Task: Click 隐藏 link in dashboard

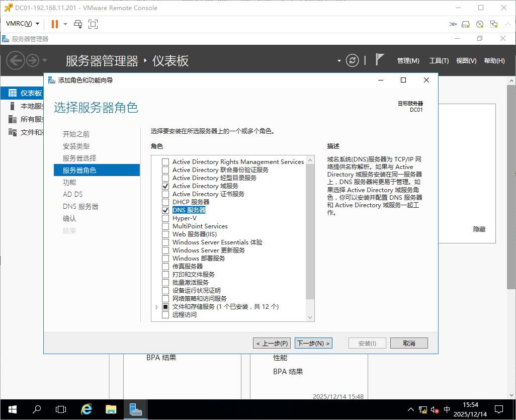Action: coord(479,229)
